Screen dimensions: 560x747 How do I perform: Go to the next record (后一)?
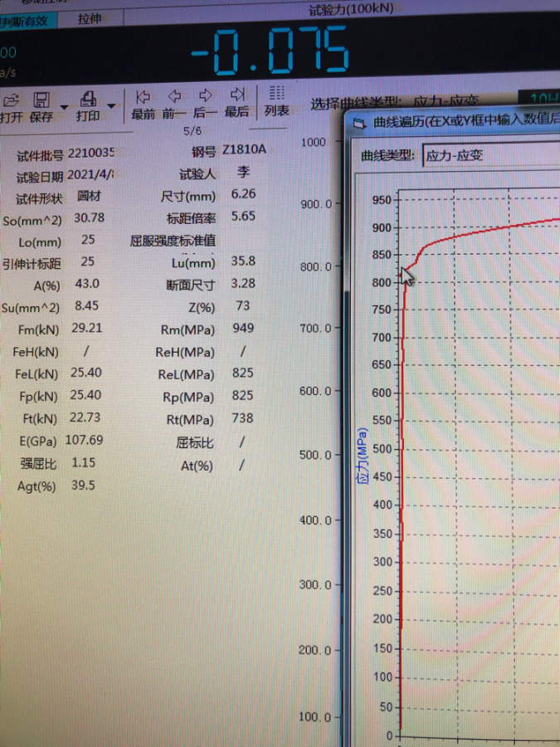point(205,95)
